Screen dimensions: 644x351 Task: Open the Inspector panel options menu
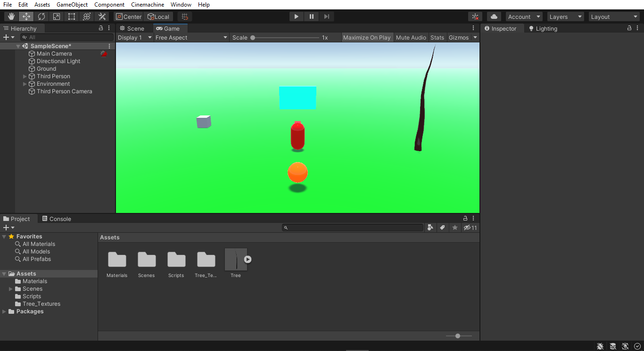pyautogui.click(x=638, y=28)
